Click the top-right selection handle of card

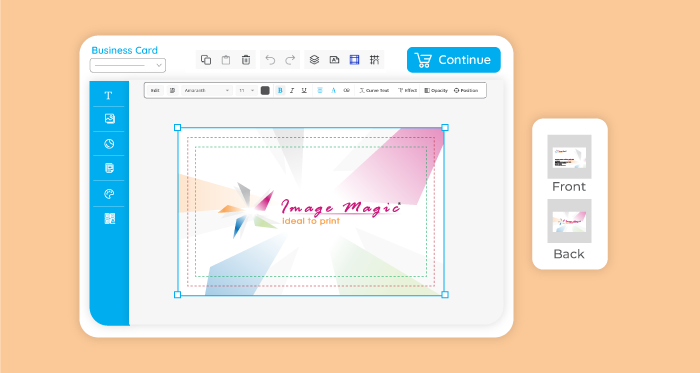coord(445,128)
